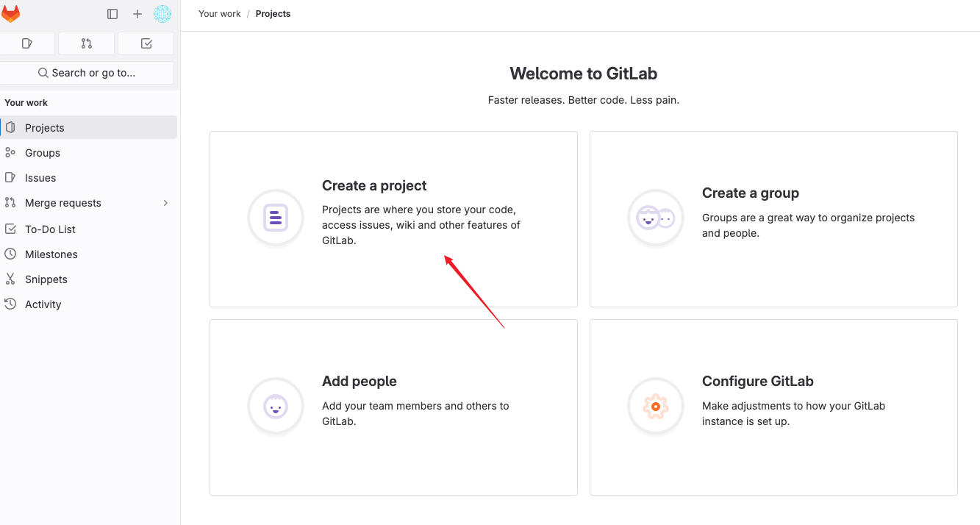The image size is (980, 525).
Task: Click the Add people illustration icon
Action: pos(276,406)
